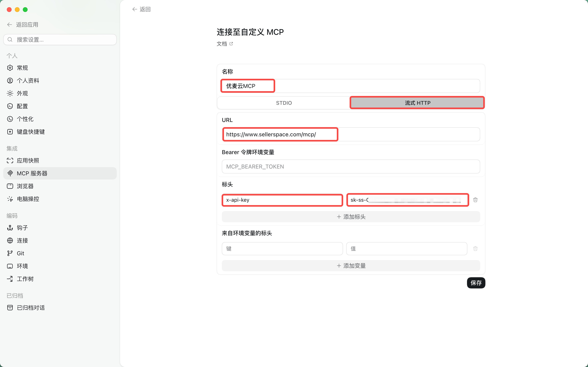Click the 连接 globe icon
588x367 pixels.
10,240
